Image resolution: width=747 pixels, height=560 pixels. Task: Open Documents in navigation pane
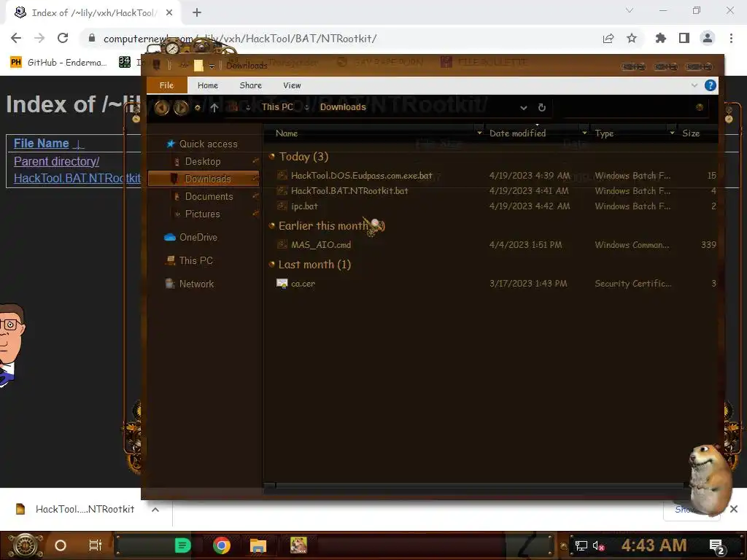point(209,196)
